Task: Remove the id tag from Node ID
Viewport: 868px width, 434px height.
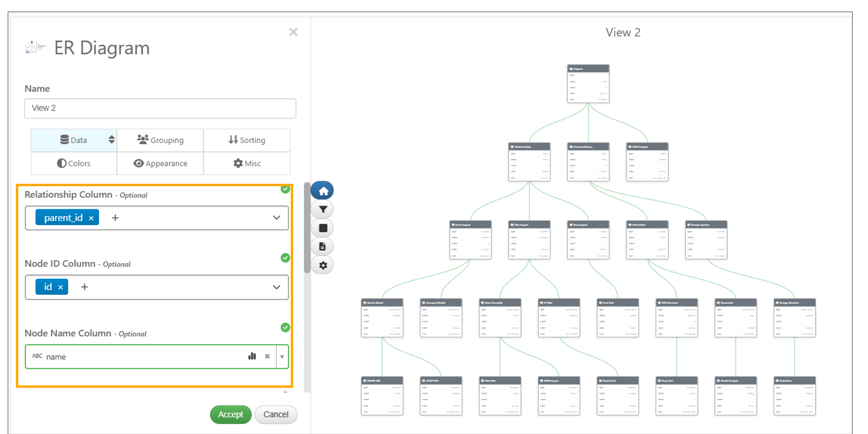Action: coord(61,287)
